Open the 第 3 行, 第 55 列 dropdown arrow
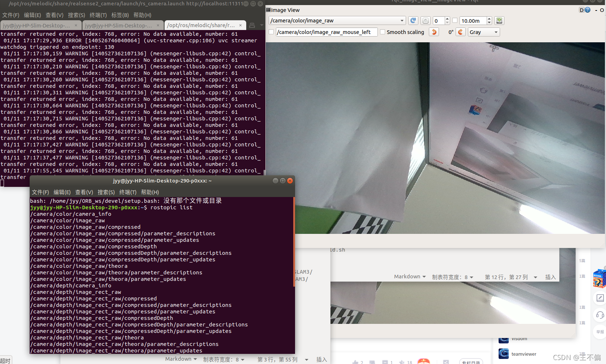 tap(307, 360)
